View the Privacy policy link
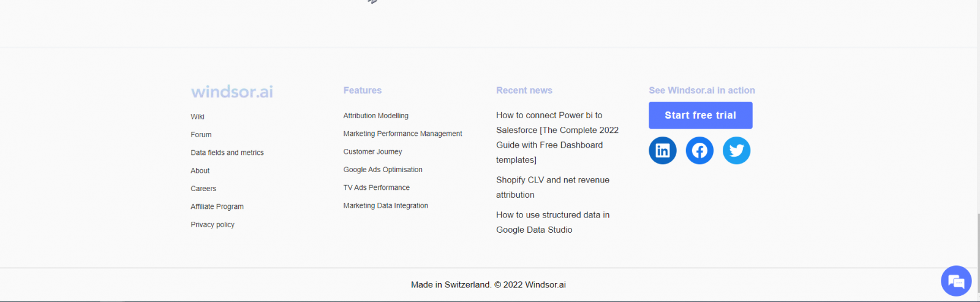This screenshot has width=980, height=302. tap(212, 225)
